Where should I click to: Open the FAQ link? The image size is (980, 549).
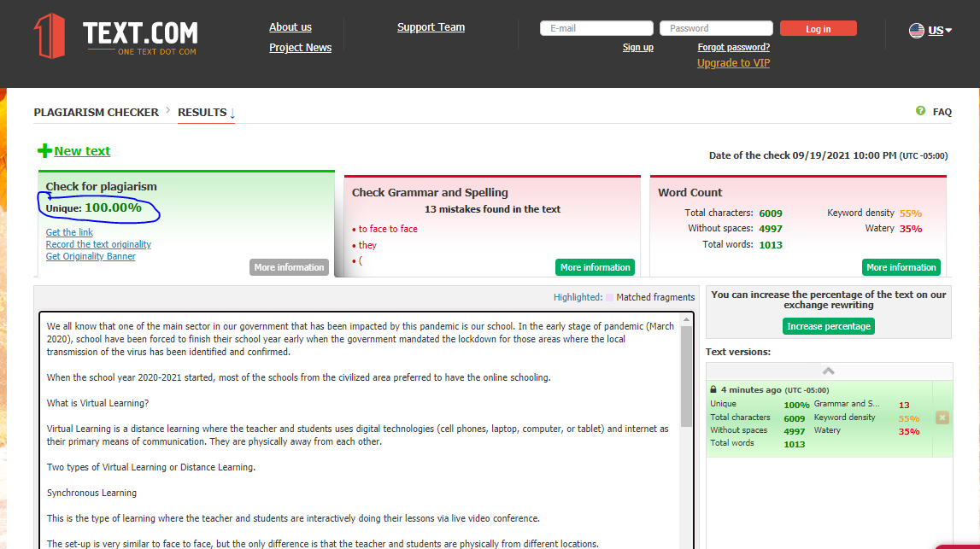(942, 112)
